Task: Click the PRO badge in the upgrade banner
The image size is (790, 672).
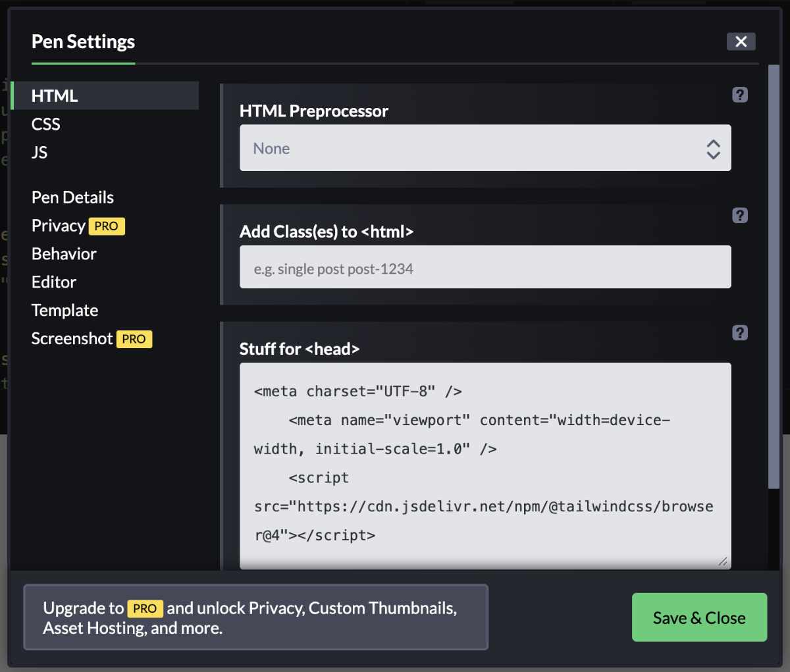Action: coord(145,609)
